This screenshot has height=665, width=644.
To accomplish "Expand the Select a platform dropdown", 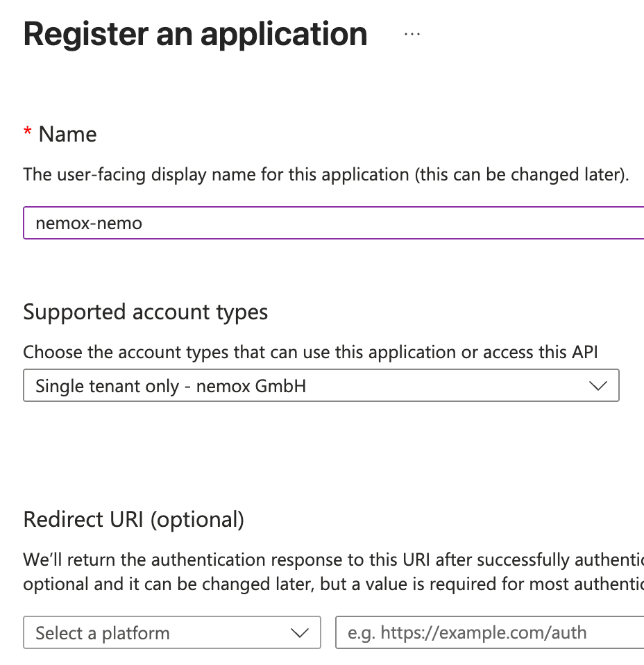I will click(172, 633).
